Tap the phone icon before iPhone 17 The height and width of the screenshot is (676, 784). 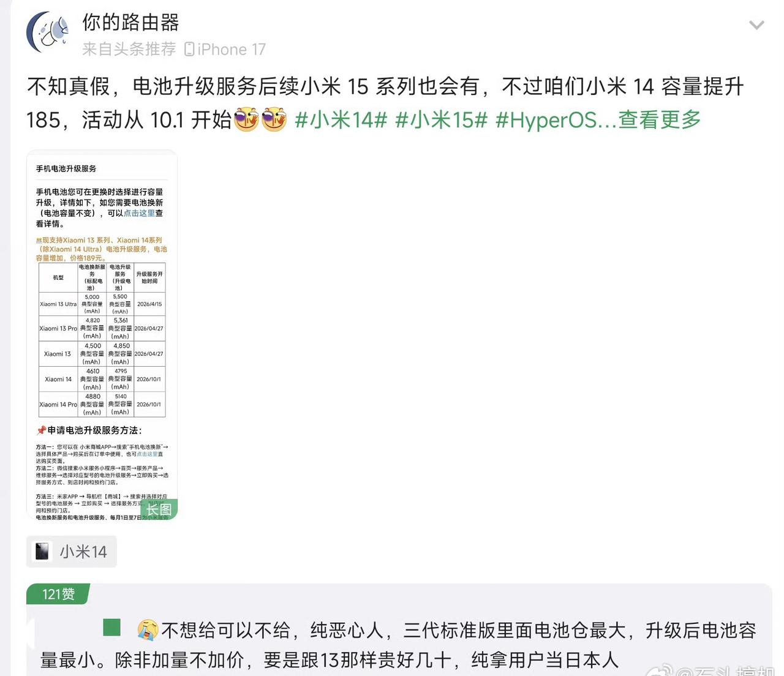coord(189,49)
